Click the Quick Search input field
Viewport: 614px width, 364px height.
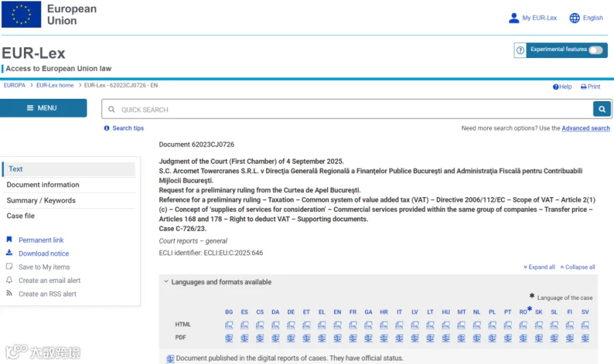click(348, 109)
